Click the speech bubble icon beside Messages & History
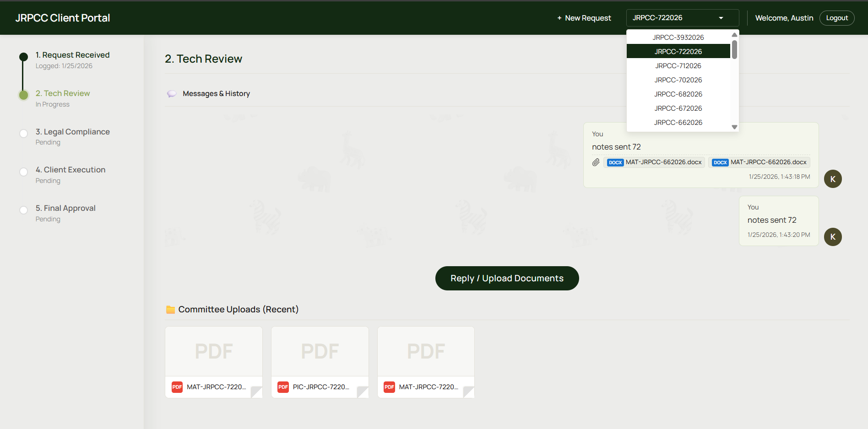Screen dimensions: 868x429 coord(172,94)
